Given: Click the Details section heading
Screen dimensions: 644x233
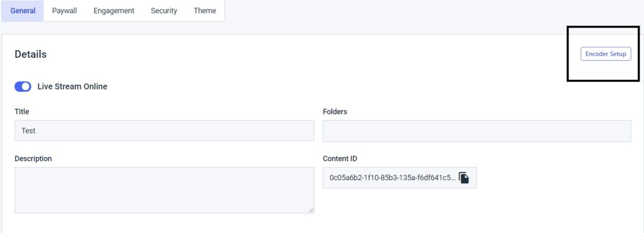Looking at the screenshot, I should 30,54.
